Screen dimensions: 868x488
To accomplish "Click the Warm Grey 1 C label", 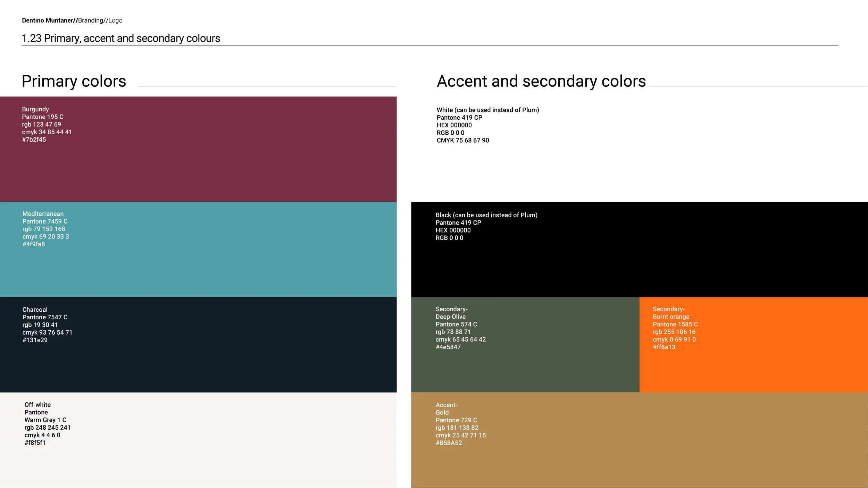I will click(45, 420).
